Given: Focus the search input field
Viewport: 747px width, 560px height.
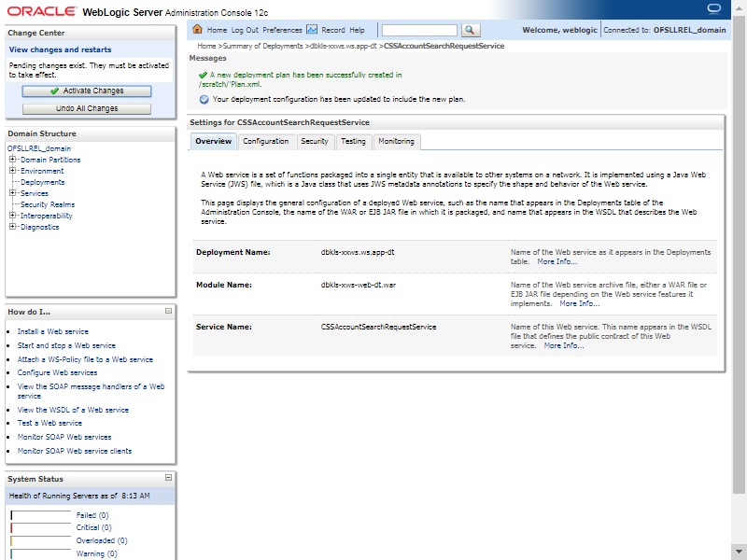Looking at the screenshot, I should click(x=419, y=31).
